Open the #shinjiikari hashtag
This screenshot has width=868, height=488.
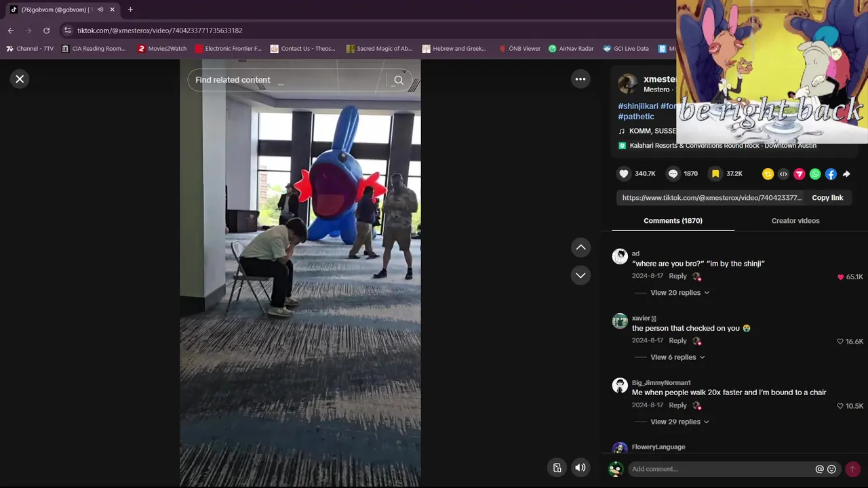638,106
